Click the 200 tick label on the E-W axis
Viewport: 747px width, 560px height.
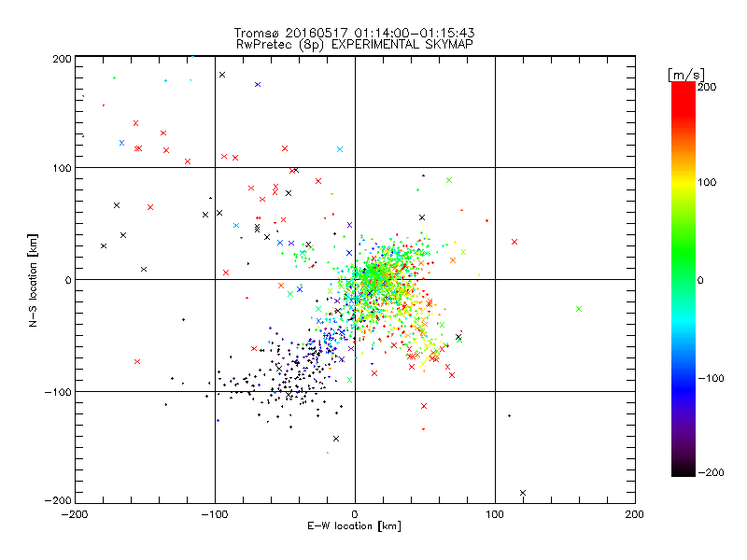click(635, 514)
